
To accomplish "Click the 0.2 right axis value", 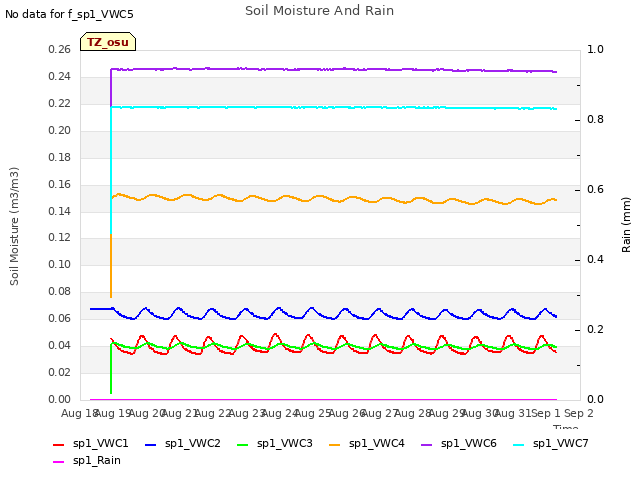I will 595,330.
